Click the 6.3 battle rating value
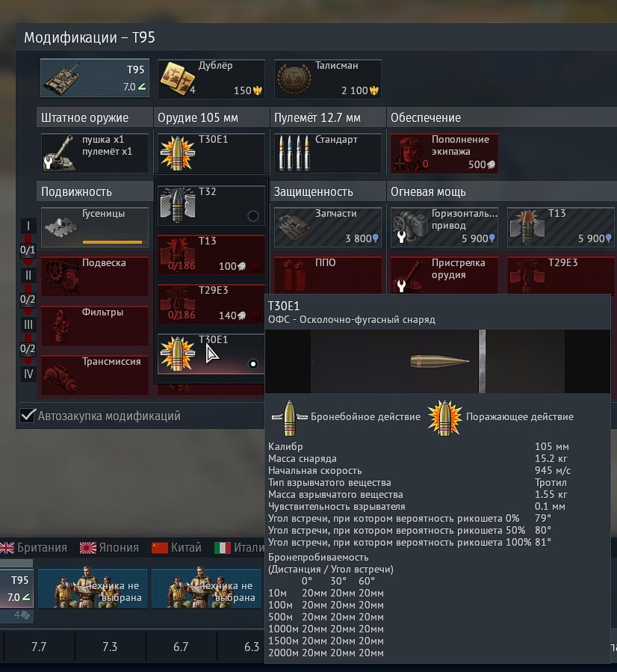617x672 pixels. pyautogui.click(x=251, y=647)
